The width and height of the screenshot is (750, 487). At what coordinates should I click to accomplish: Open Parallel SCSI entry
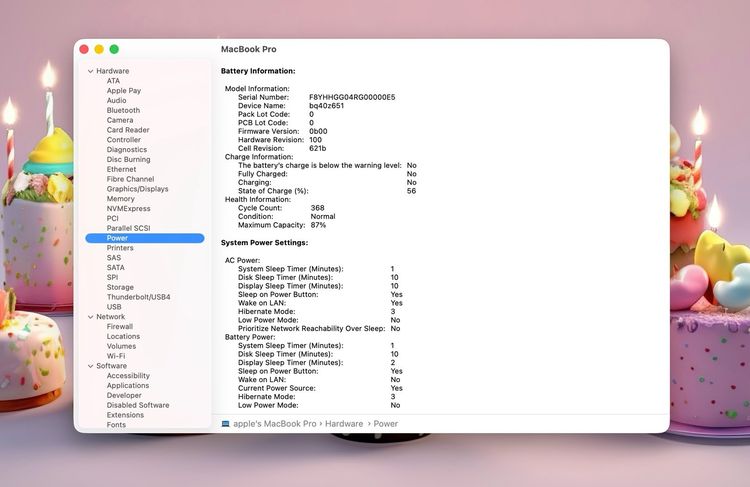coord(129,228)
